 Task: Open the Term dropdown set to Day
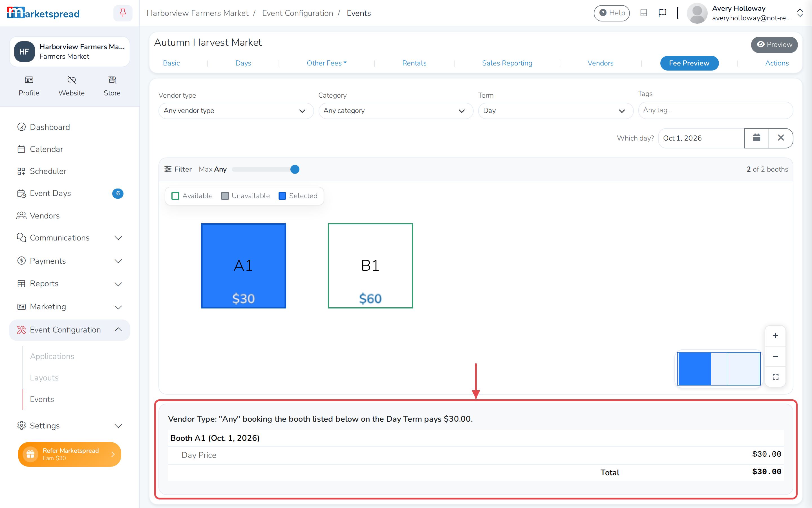(556, 111)
